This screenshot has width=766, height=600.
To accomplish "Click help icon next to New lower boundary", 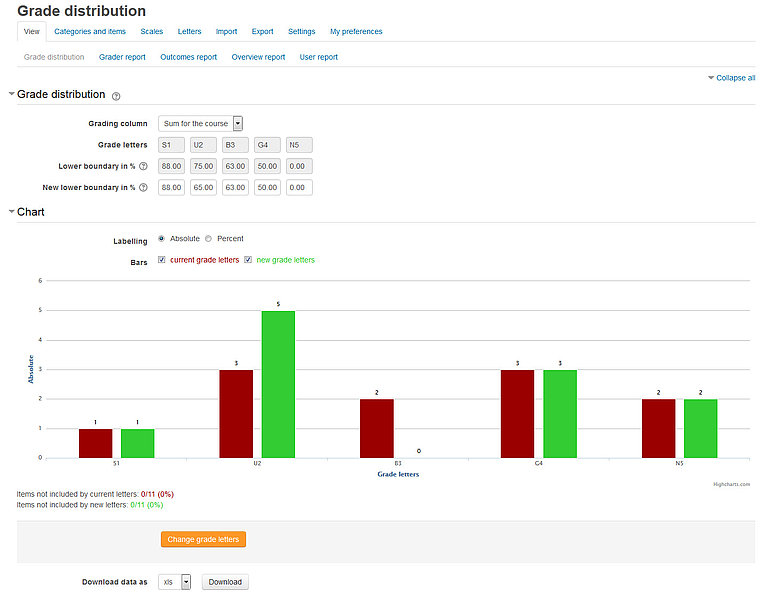I will coord(144,188).
